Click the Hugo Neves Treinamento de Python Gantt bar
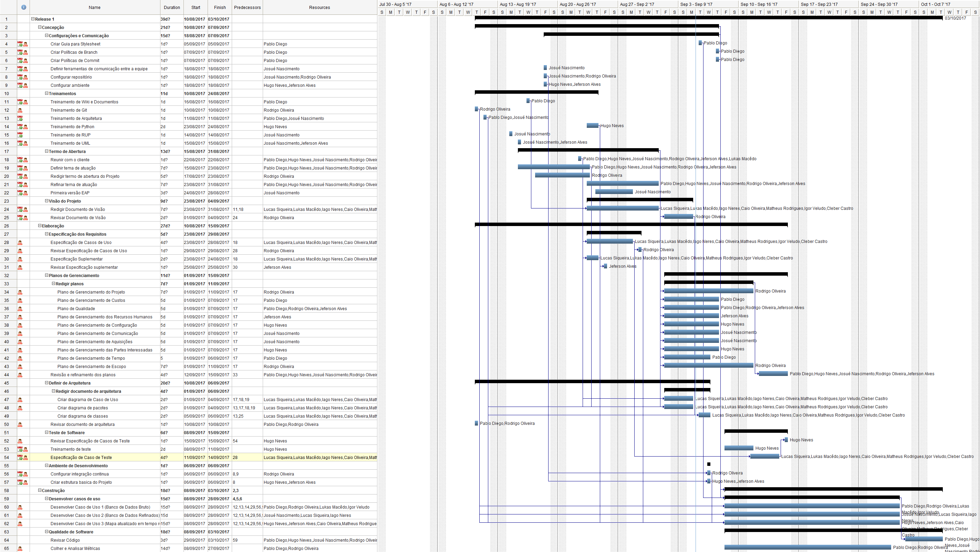Screen dimensions: 980x552 tap(592, 126)
